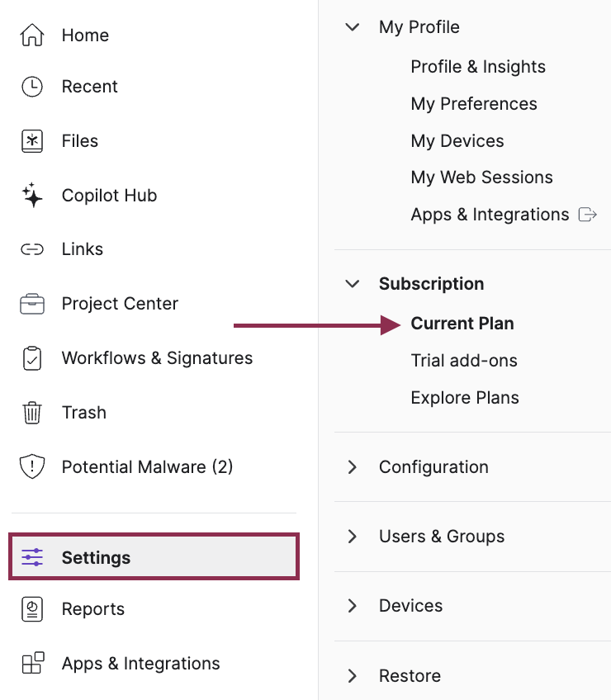Collapse the My Profile section

click(x=353, y=26)
